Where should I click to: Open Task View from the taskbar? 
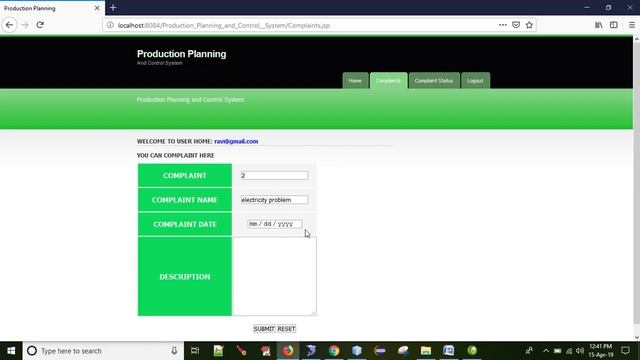coord(195,351)
